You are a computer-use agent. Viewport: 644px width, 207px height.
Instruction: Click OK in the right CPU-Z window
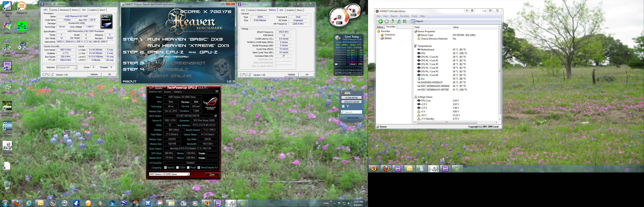(307, 75)
